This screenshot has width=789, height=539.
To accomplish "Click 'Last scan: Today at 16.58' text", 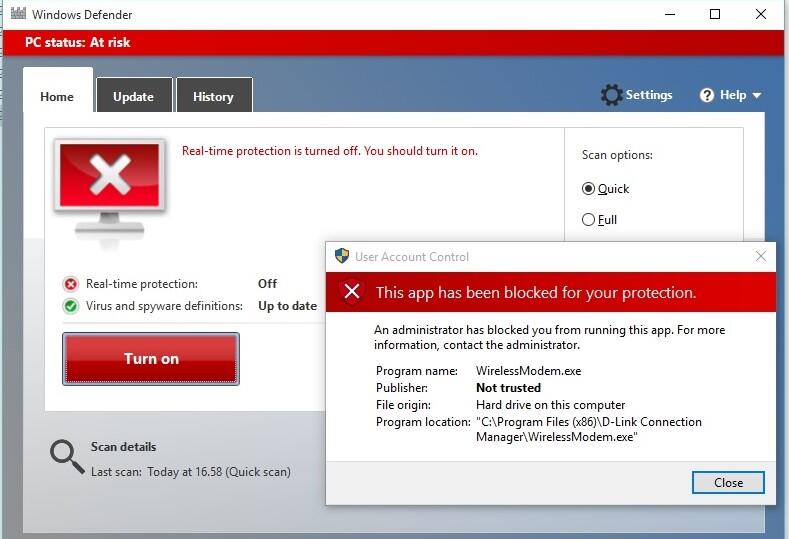I will [191, 472].
